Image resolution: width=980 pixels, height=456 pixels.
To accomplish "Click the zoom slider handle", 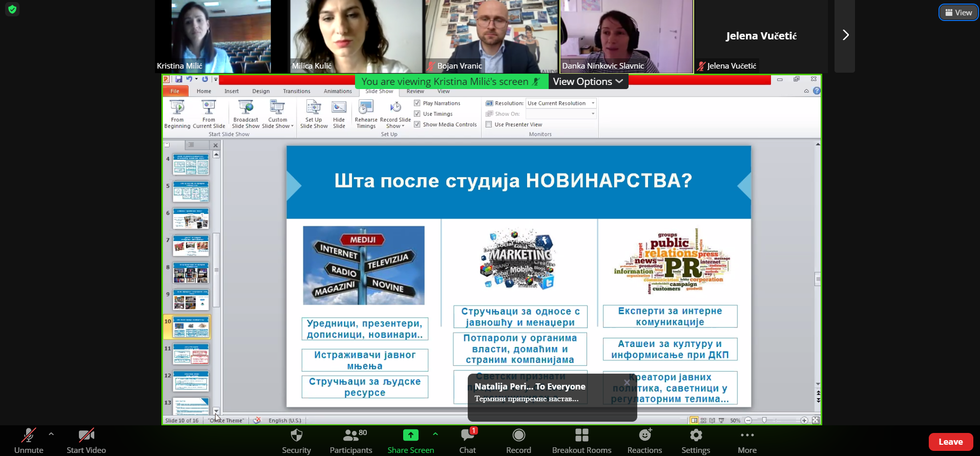I will coord(764,420).
